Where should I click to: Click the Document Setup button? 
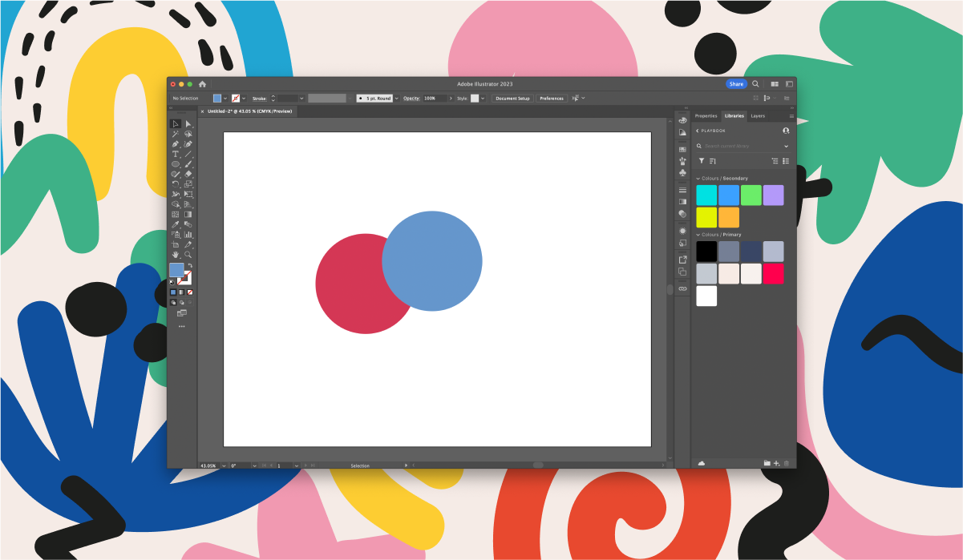512,99
